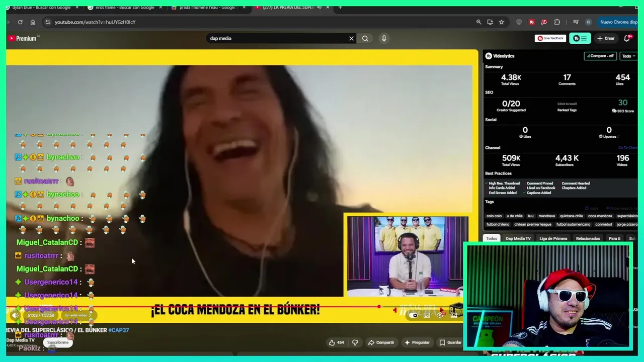Open a new browser tab
This screenshot has width=644, height=362.
pyautogui.click(x=340, y=8)
